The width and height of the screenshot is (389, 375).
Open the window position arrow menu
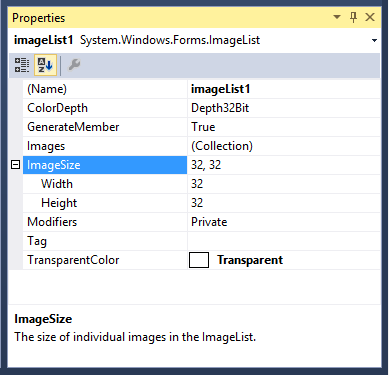click(x=337, y=17)
